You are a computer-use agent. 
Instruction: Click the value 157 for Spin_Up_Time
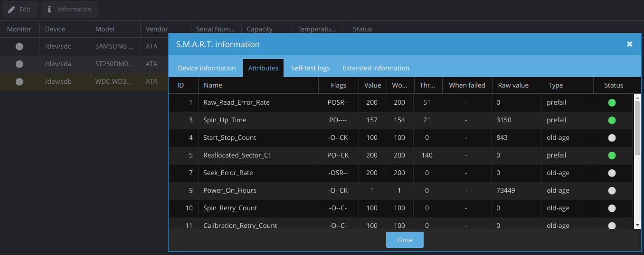[372, 120]
